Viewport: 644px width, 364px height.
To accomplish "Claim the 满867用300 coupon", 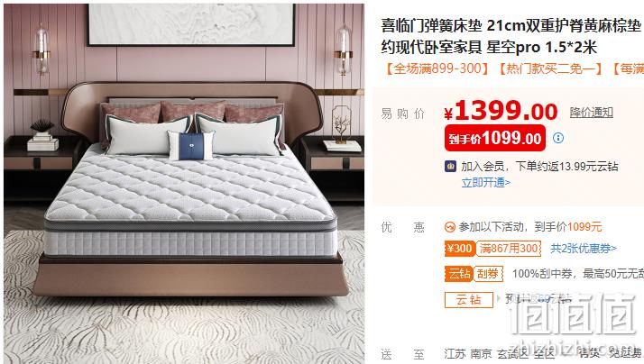I will (x=509, y=249).
